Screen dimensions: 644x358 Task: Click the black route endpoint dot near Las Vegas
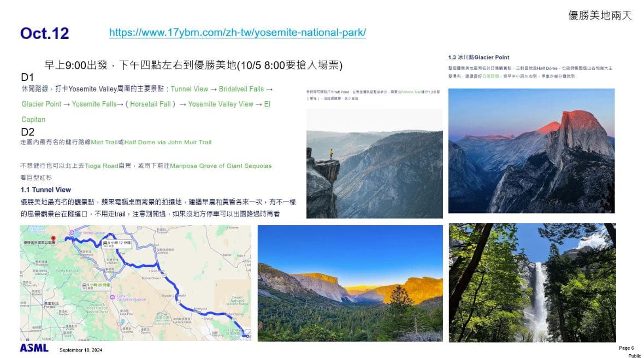(247, 336)
